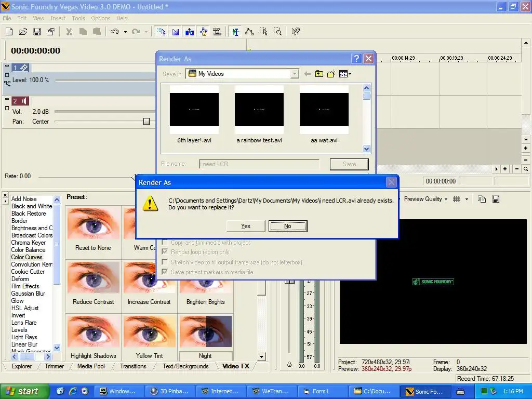Maximize audio track 2 height
Viewport: 532px width, 399px height.
click(x=7, y=108)
